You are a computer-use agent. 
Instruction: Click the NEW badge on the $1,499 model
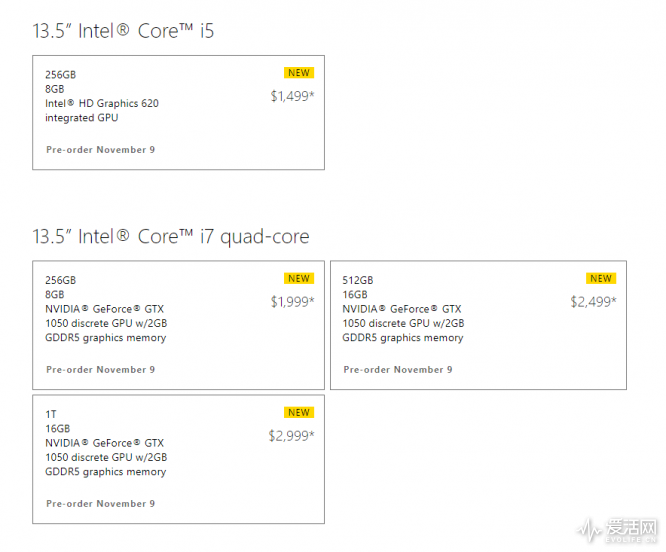click(299, 73)
